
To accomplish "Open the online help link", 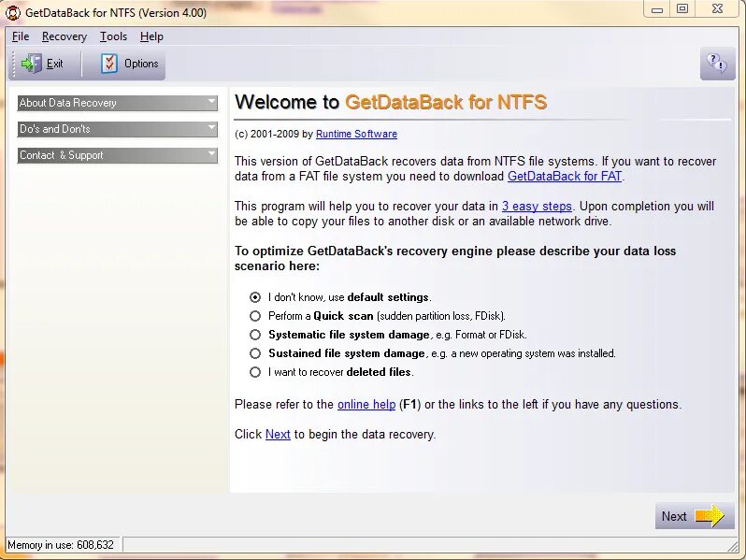I will point(366,405).
